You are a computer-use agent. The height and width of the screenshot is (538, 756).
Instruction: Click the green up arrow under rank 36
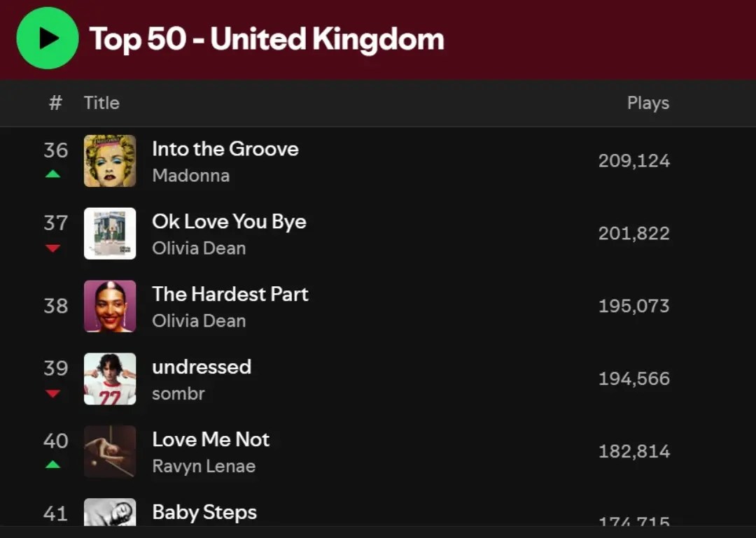53,174
